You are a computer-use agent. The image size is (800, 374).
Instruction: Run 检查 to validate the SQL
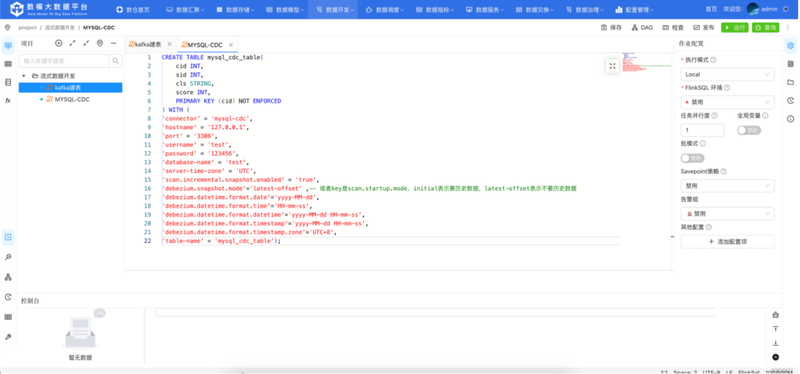[x=673, y=28]
